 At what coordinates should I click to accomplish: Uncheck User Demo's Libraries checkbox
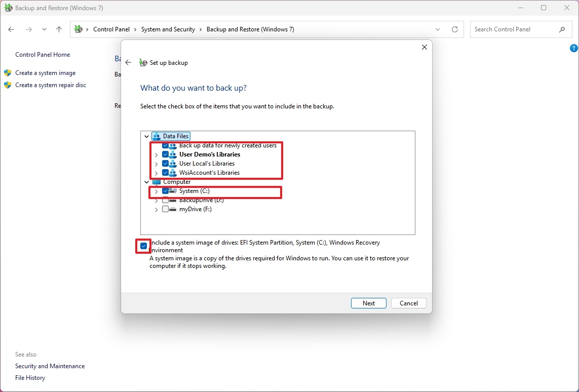(x=166, y=154)
